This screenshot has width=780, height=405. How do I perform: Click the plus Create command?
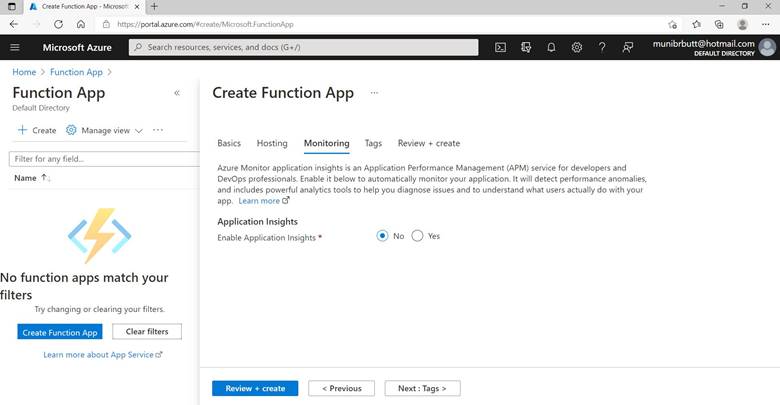coord(37,130)
